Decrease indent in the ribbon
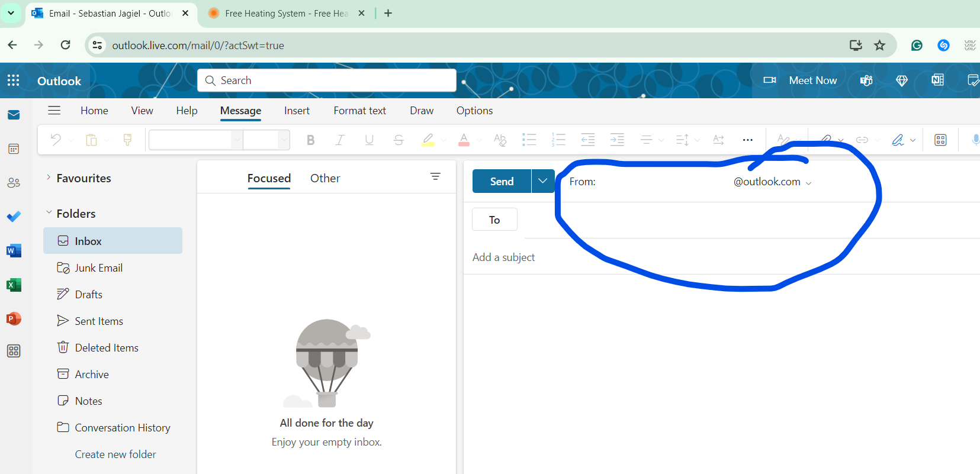 pos(587,140)
